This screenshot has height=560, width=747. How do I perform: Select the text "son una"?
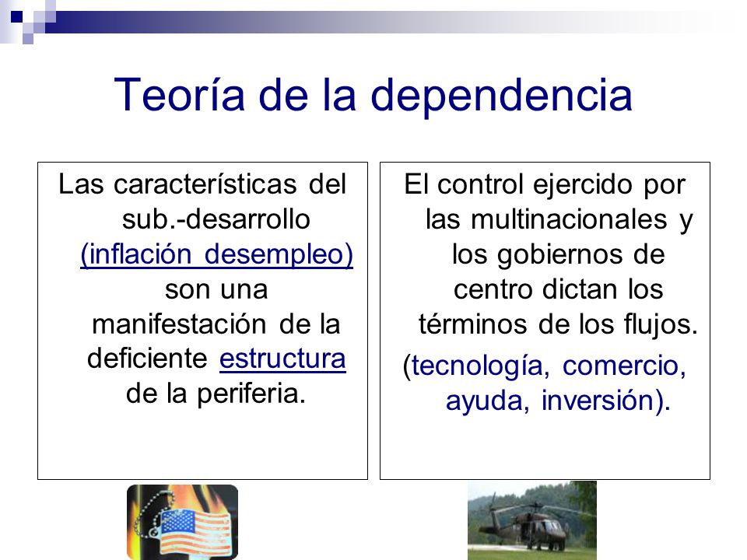pyautogui.click(x=216, y=289)
